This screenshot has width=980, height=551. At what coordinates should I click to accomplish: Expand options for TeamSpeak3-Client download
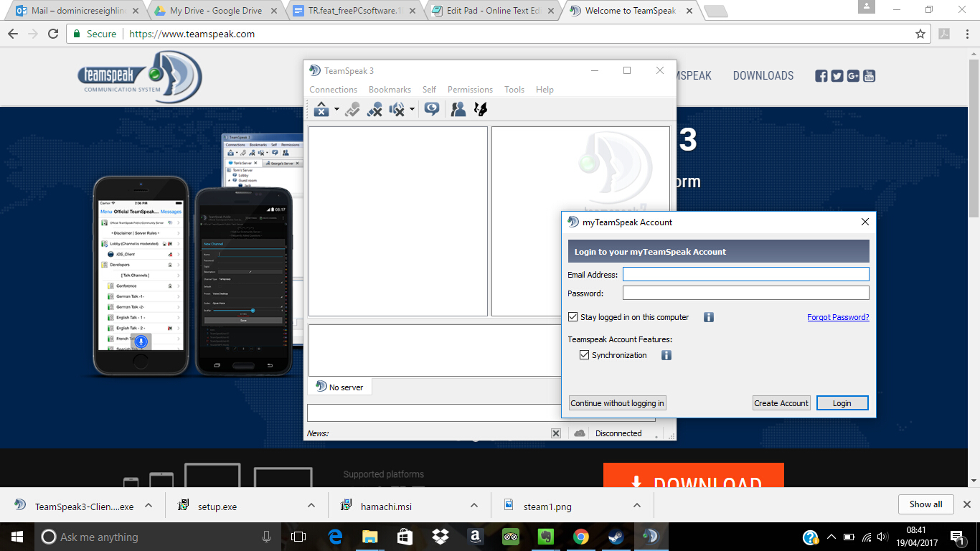pyautogui.click(x=149, y=505)
